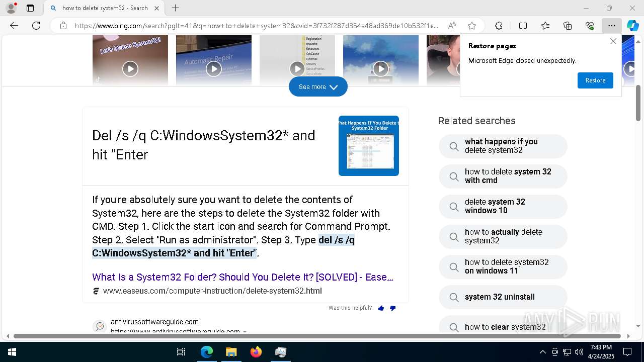644x362 pixels.
Task: Give thumbs down for answer
Action: pos(393,308)
